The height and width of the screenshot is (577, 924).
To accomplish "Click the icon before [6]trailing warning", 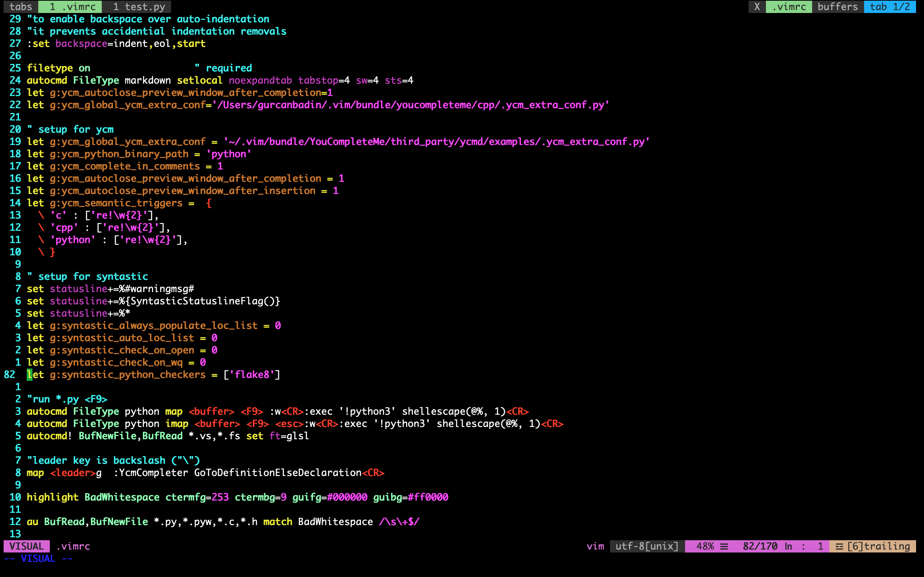I will point(839,546).
